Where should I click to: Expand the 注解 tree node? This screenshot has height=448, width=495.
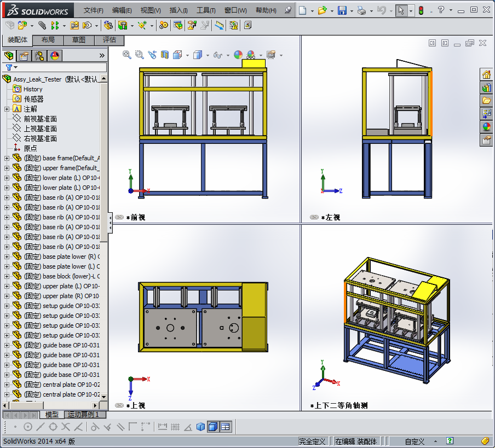point(7,109)
